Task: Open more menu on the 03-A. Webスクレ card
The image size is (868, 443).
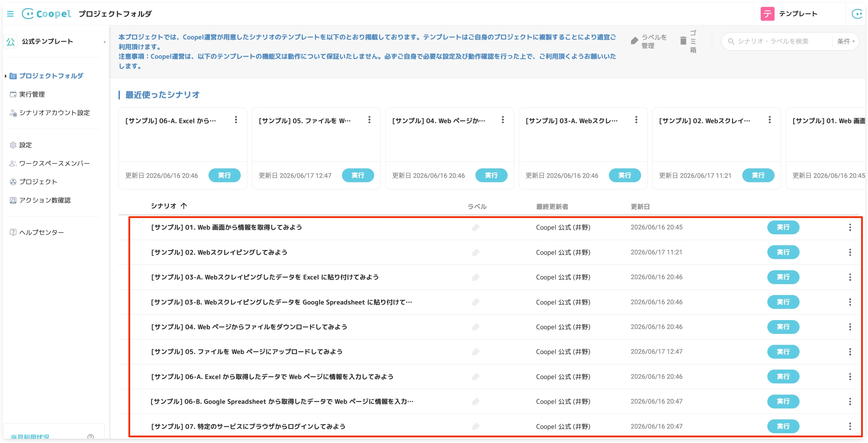Action: point(636,120)
